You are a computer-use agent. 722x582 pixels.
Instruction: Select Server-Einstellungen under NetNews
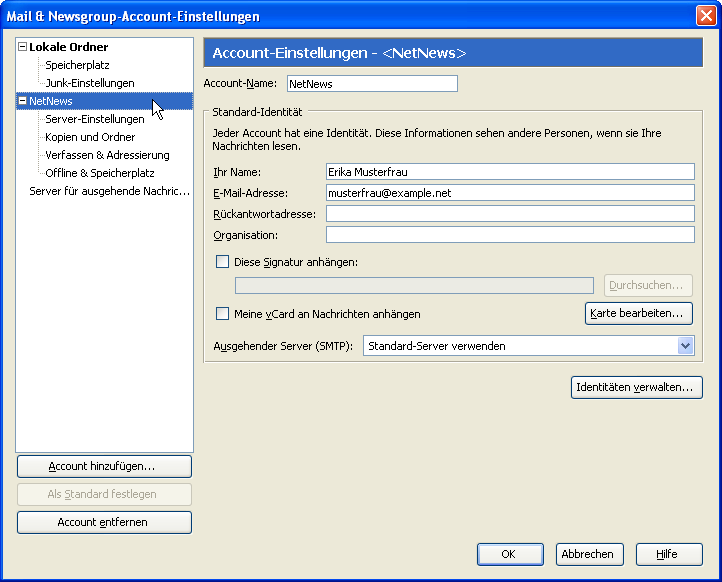[x=94, y=119]
